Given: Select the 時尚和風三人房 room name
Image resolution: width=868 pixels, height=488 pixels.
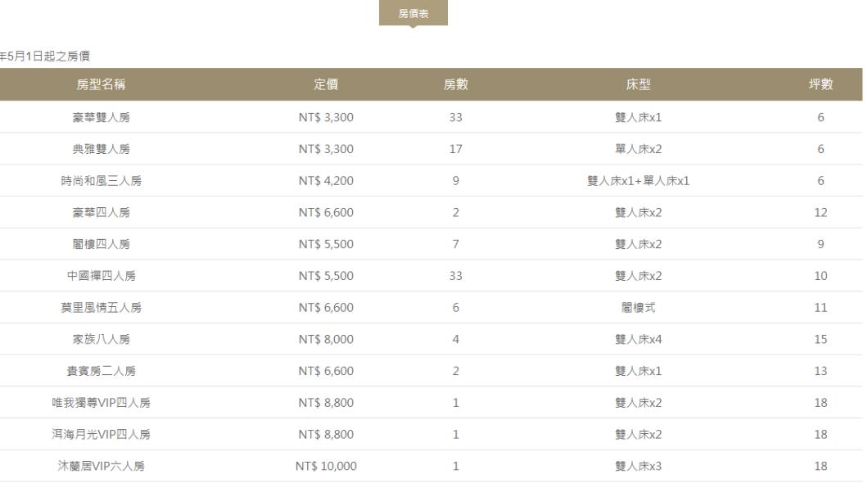Looking at the screenshot, I should [101, 180].
